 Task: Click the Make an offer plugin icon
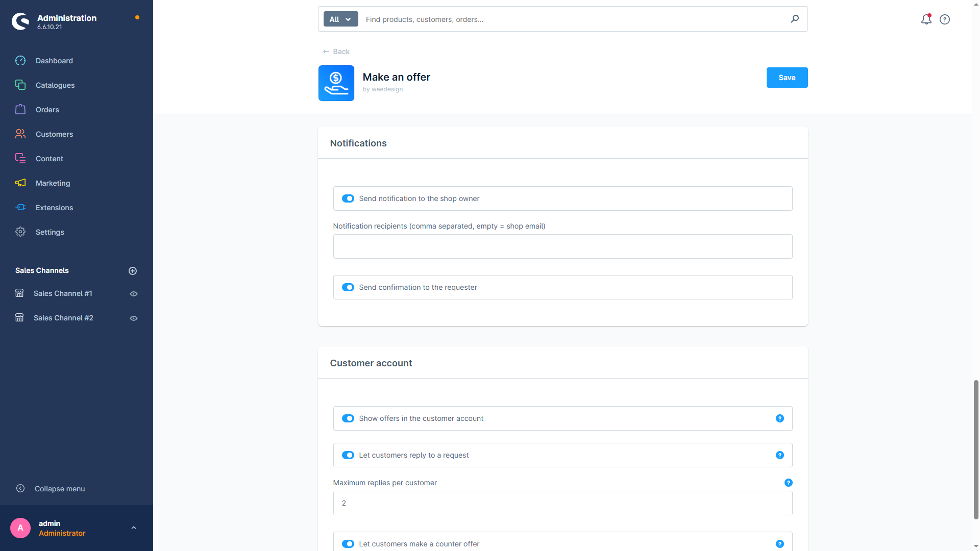(336, 83)
